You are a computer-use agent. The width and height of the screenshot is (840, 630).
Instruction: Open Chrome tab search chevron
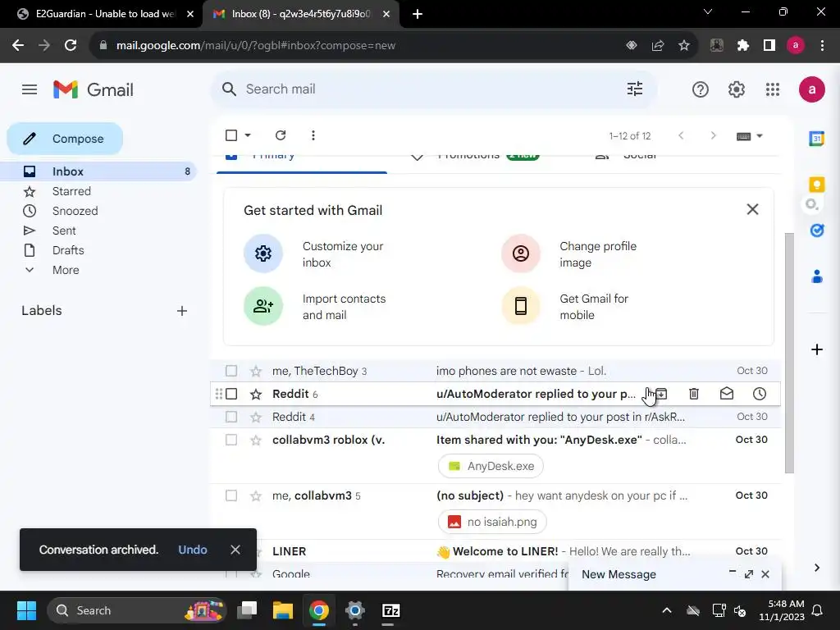click(708, 11)
